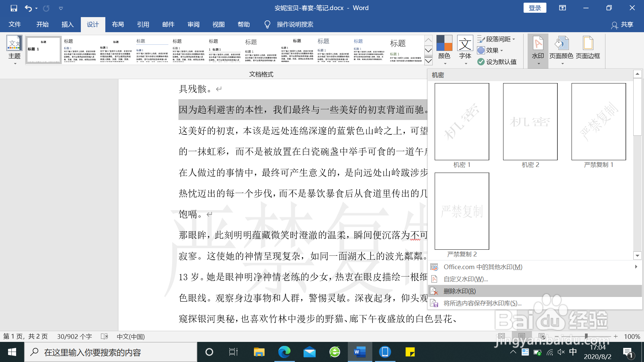This screenshot has height=362, width=644.
Task: Click the Save icon in Quick Access Toolbar
Action: click(13, 8)
